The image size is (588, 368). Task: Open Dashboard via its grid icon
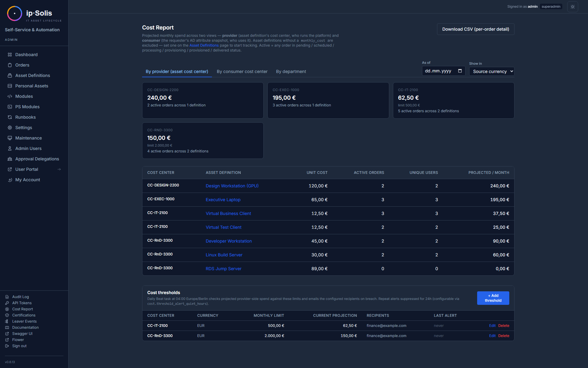(x=10, y=55)
